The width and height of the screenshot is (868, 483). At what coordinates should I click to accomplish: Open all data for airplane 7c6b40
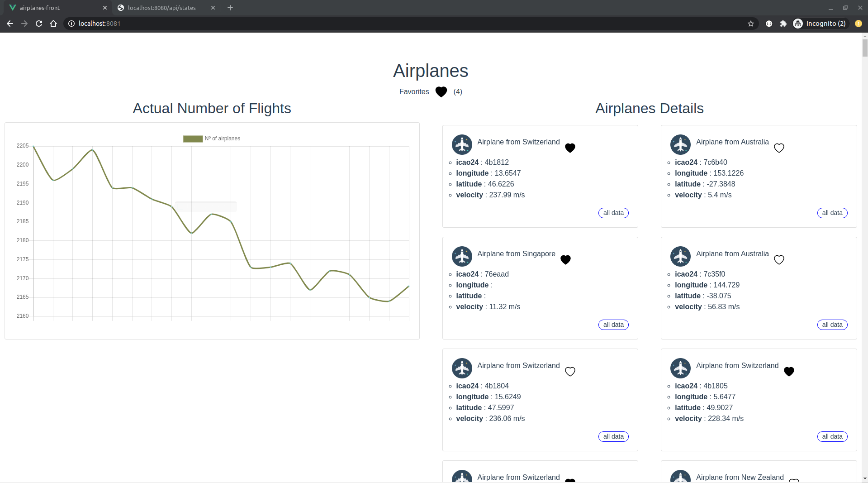click(x=832, y=213)
